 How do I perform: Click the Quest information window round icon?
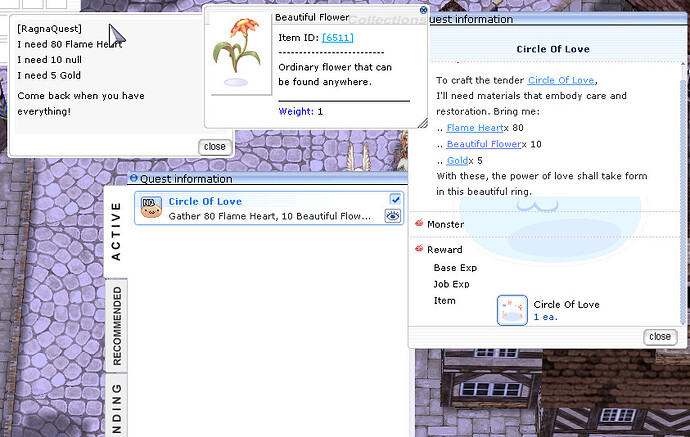[x=133, y=178]
